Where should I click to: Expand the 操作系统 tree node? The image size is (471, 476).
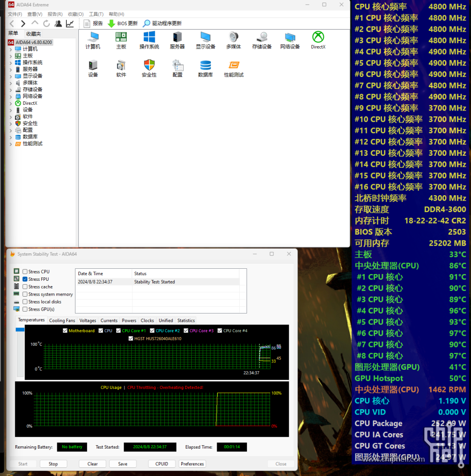(11, 63)
